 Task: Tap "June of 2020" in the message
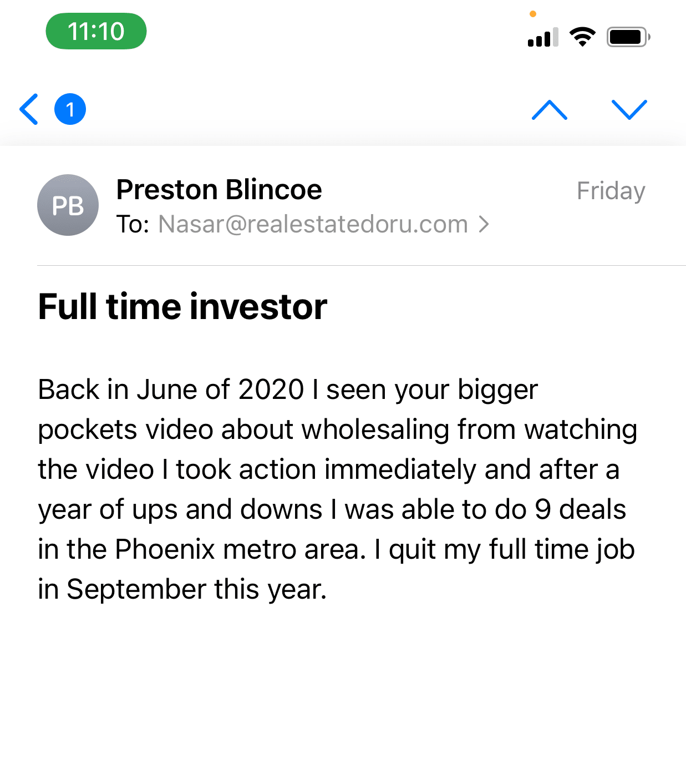(x=220, y=390)
